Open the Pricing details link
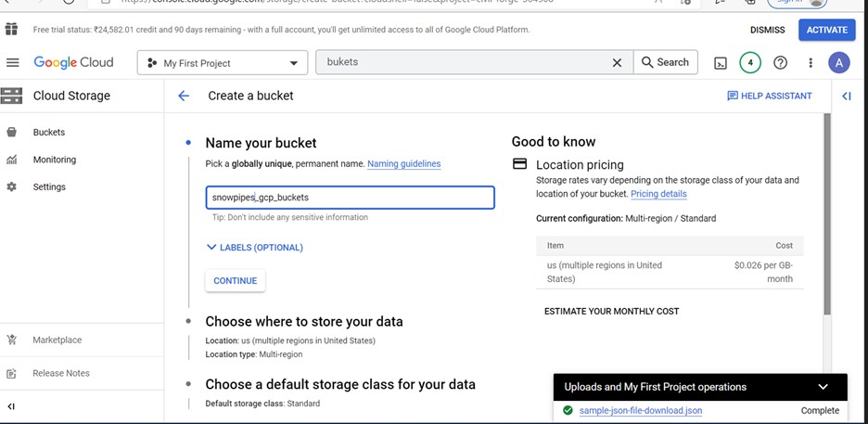Viewport: 868px width, 424px height. click(x=658, y=194)
